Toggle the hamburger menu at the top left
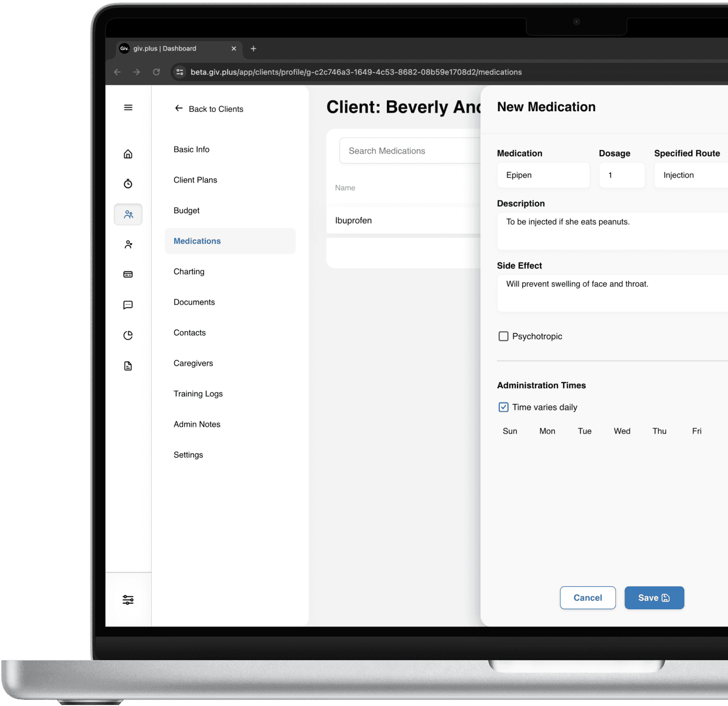728x706 pixels. point(128,107)
